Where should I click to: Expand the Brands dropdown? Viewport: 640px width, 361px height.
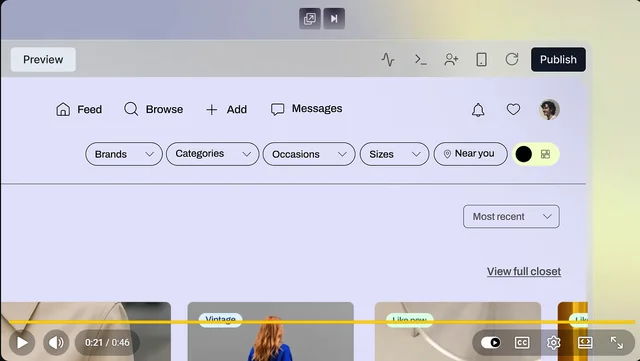tap(124, 154)
